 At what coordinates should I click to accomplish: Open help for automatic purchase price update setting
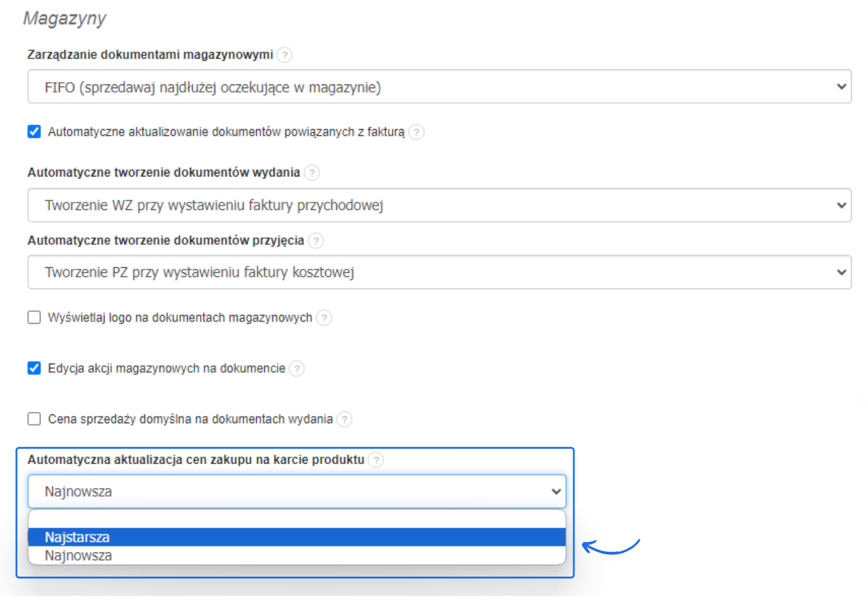click(376, 460)
